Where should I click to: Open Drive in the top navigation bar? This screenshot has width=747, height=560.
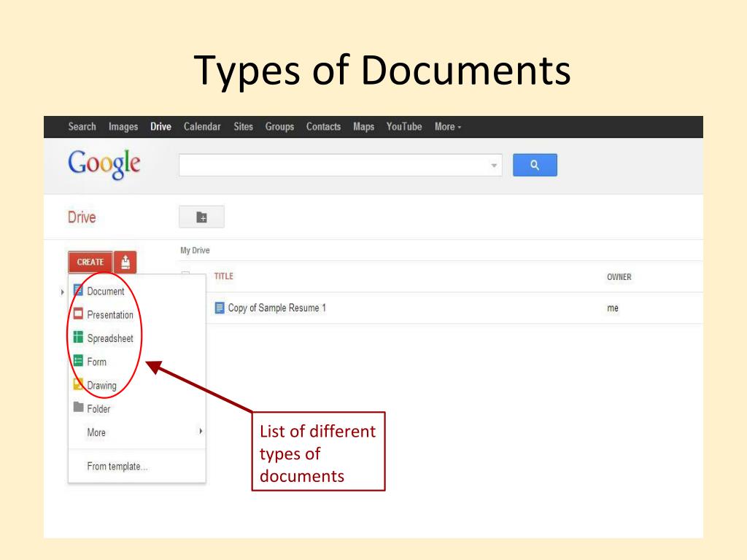coord(160,127)
